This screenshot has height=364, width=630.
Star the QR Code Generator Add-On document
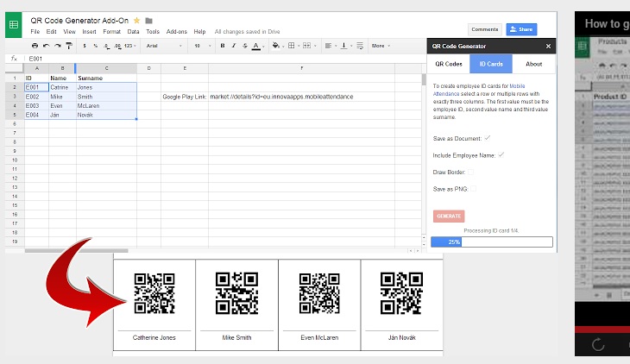136,21
